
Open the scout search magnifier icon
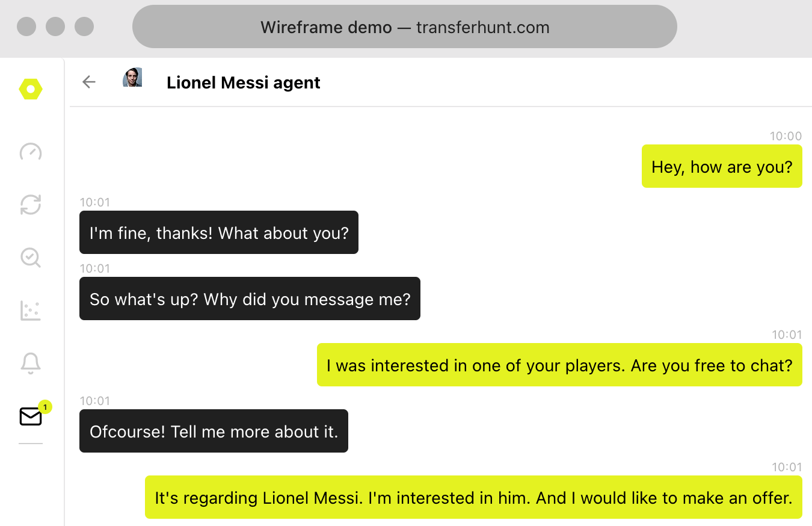coord(31,258)
